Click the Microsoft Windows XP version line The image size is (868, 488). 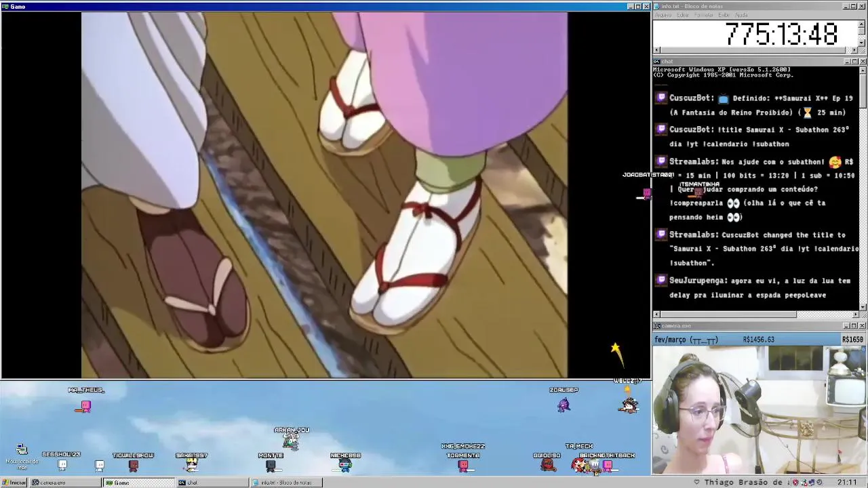pyautogui.click(x=722, y=69)
